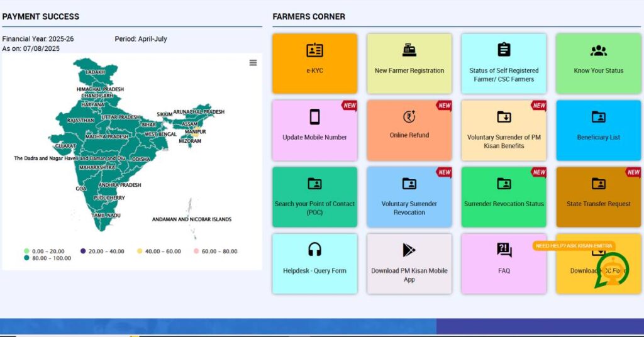Image resolution: width=644 pixels, height=337 pixels.
Task: Select the Know Your Status label
Action: 599,70
